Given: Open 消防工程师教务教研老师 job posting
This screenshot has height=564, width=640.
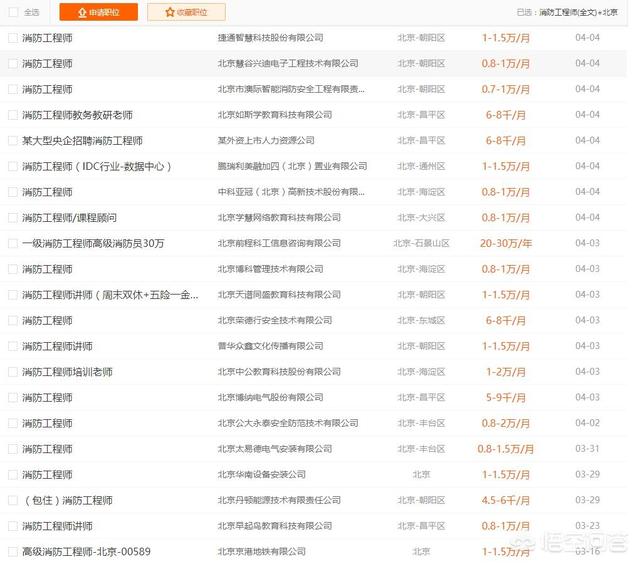Looking at the screenshot, I should [78, 115].
